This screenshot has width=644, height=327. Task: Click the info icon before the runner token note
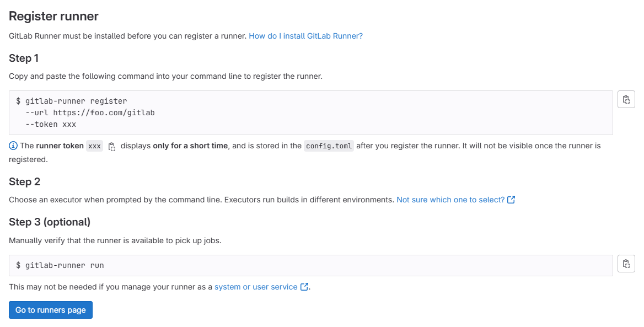tap(12, 146)
